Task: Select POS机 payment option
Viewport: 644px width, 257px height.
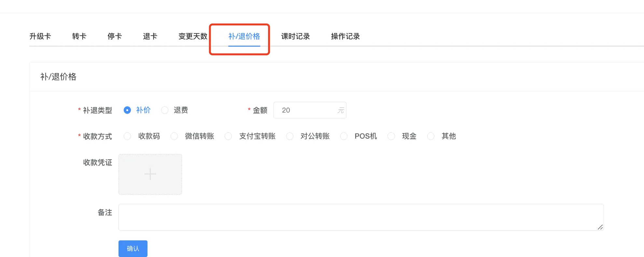Action: coord(344,136)
